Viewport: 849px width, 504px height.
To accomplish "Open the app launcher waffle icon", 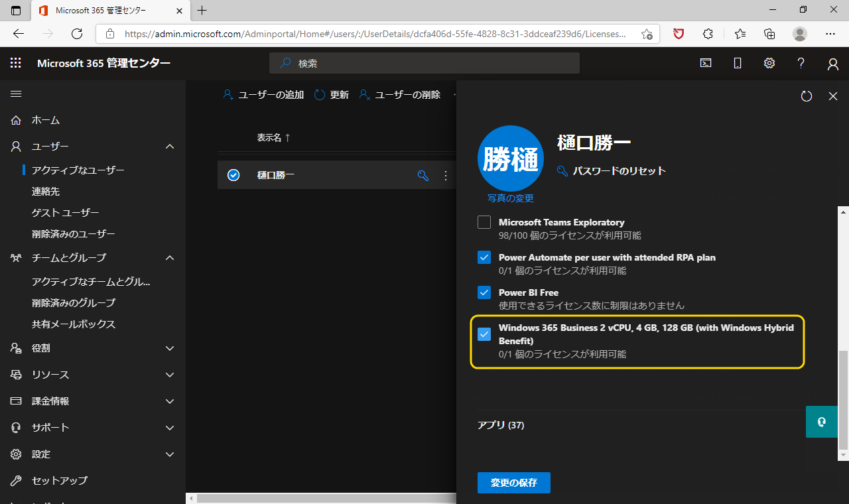I will point(16,63).
